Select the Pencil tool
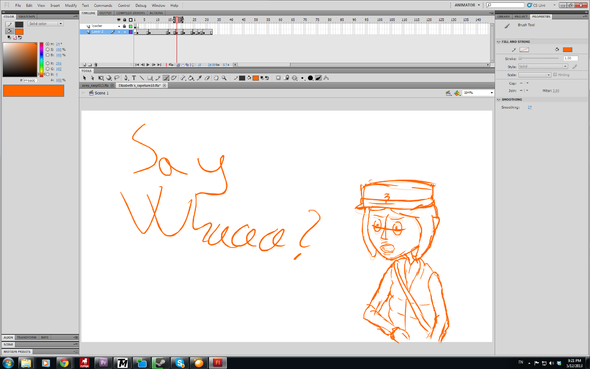The image size is (590, 369). click(158, 78)
